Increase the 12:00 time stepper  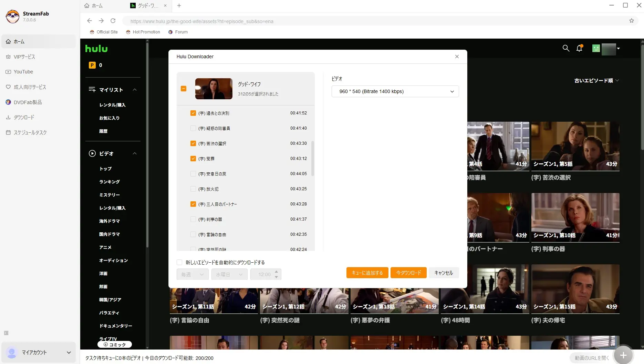point(276,272)
